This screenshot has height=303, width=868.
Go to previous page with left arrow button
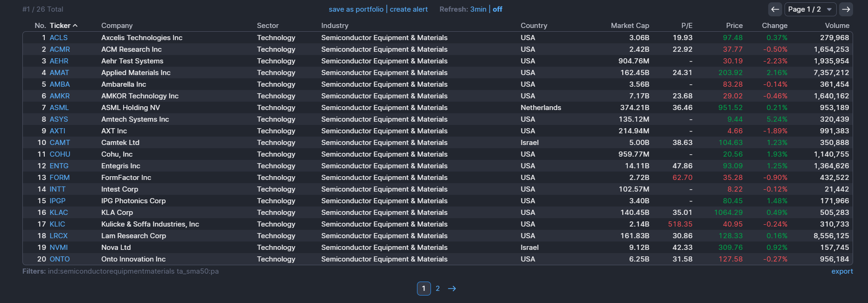[x=775, y=9]
